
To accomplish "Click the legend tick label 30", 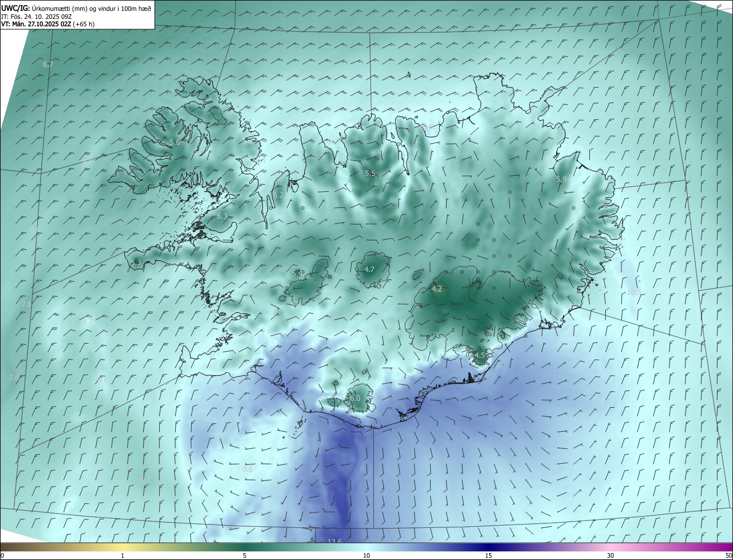I will click(x=610, y=555).
